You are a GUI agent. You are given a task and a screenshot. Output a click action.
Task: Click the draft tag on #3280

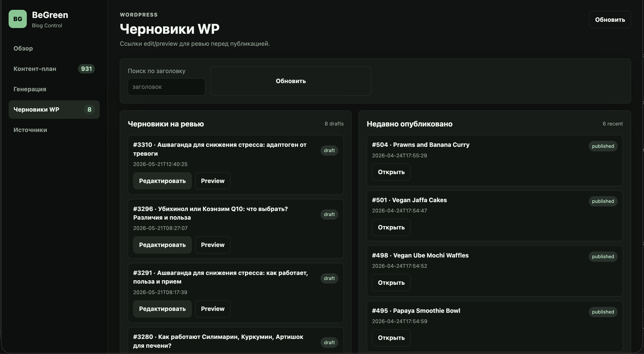point(329,343)
